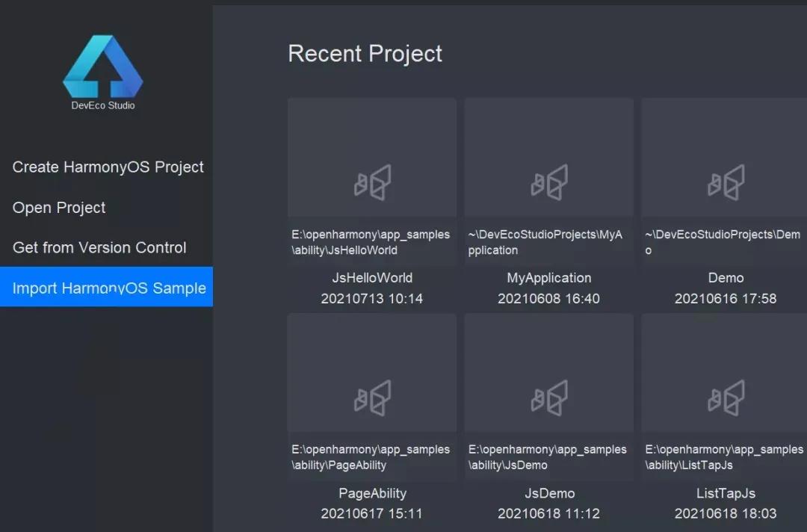Image resolution: width=807 pixels, height=532 pixels.
Task: Click the ListTapJs project placeholder icon
Action: (x=726, y=398)
